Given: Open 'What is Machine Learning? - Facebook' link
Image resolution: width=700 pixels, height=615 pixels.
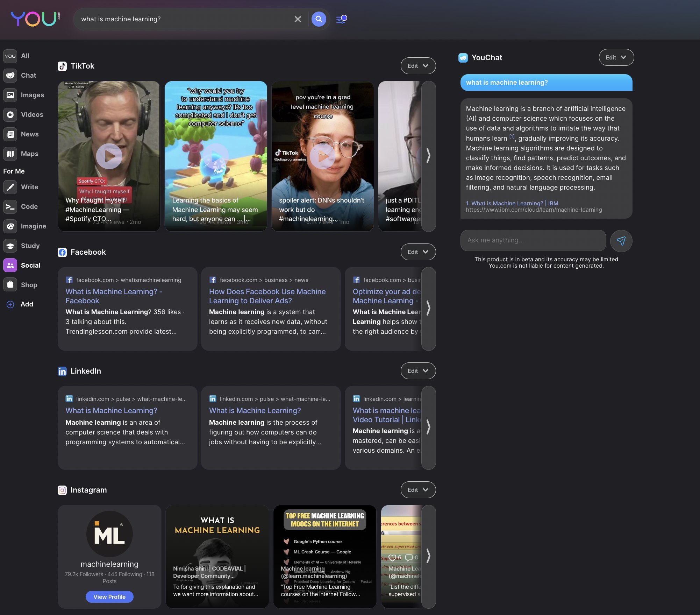Looking at the screenshot, I should (x=114, y=296).
